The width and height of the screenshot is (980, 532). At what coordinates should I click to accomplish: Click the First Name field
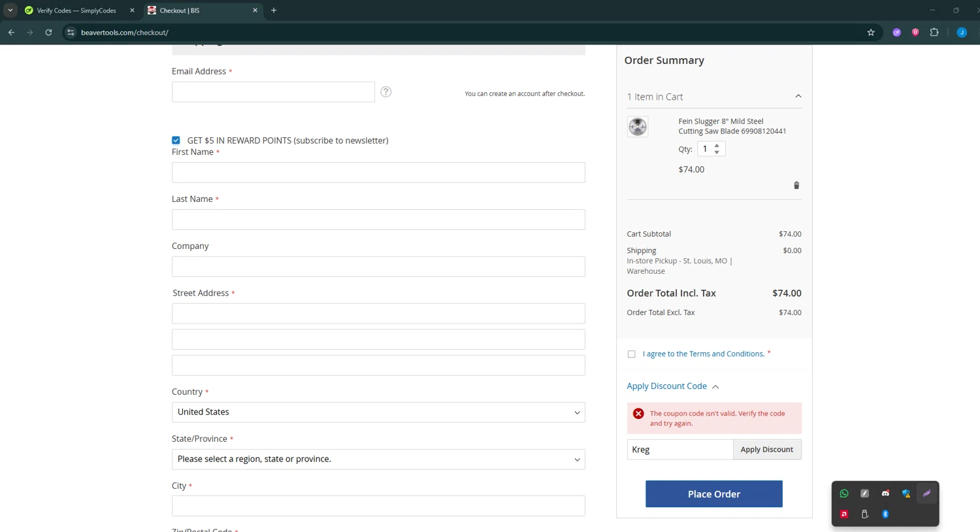[x=378, y=173]
